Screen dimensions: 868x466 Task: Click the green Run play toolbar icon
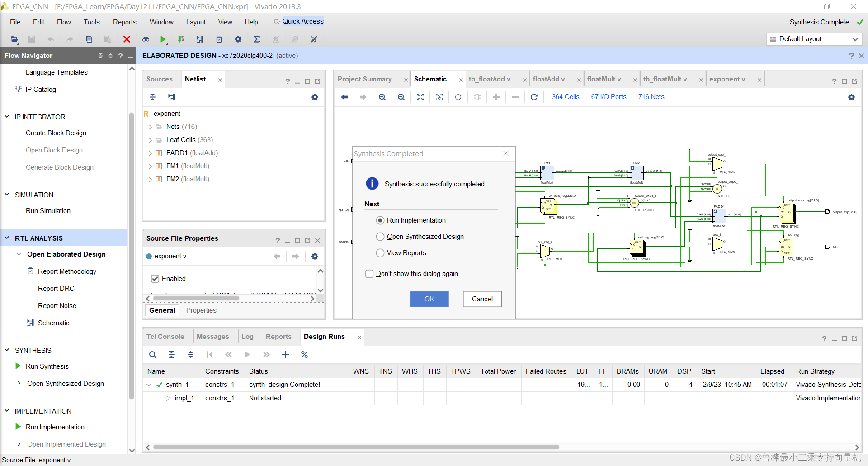(163, 39)
